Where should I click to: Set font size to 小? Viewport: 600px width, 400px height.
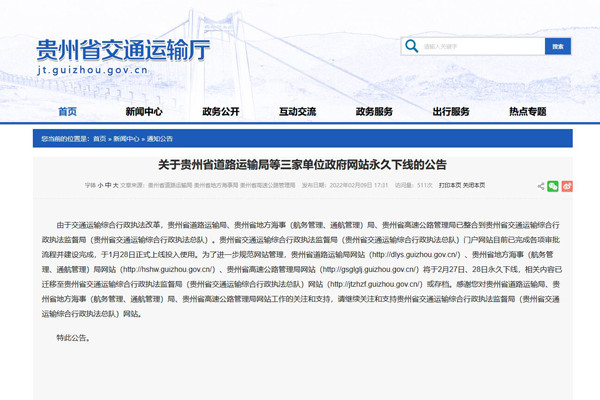100,185
